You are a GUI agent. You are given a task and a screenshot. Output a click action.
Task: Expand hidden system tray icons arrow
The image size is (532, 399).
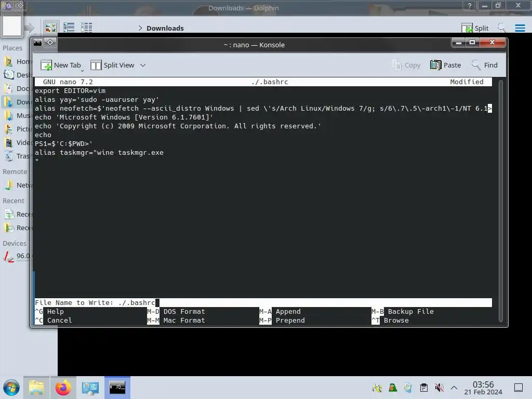[454, 388]
